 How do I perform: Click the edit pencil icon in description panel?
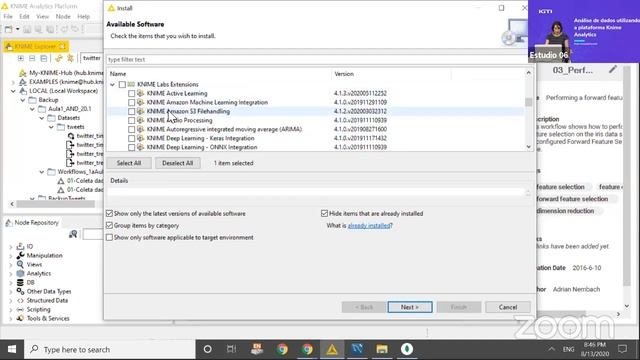612,70
